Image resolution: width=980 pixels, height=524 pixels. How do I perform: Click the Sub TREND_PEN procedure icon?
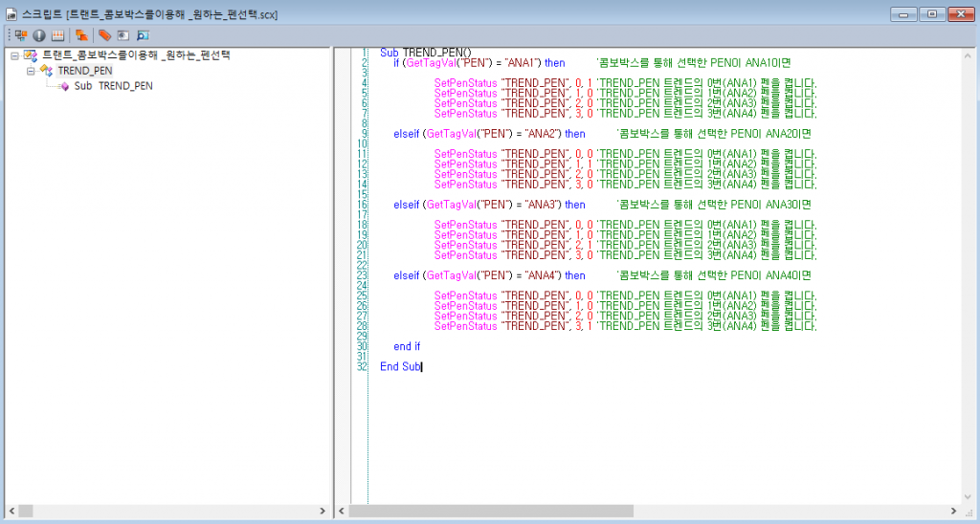click(x=64, y=86)
